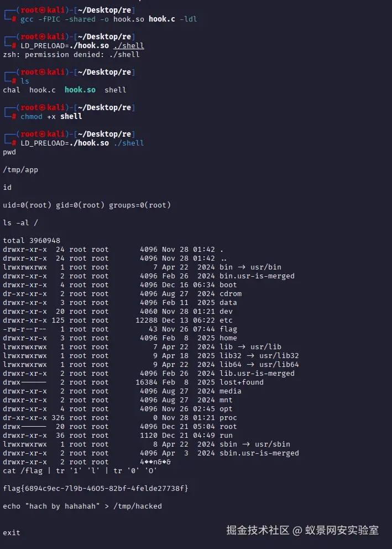Click the 'cdrom' directory entry
The image size is (392, 549).
point(230,293)
